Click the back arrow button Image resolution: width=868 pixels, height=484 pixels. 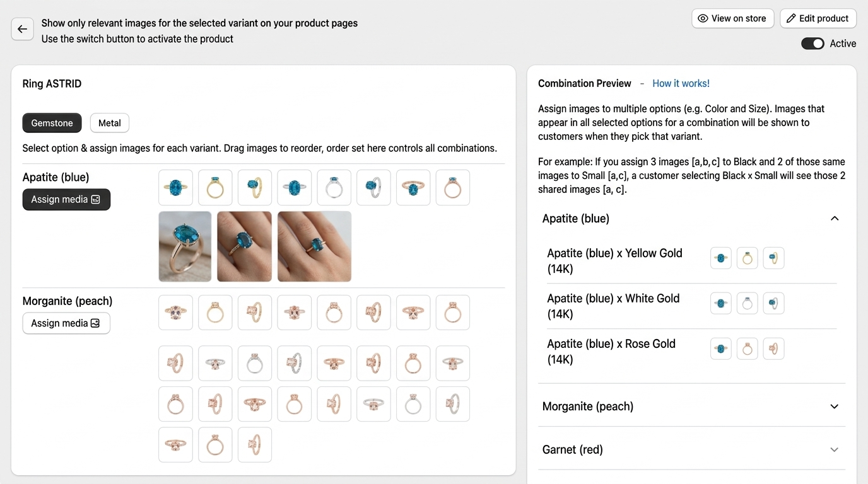coord(22,29)
